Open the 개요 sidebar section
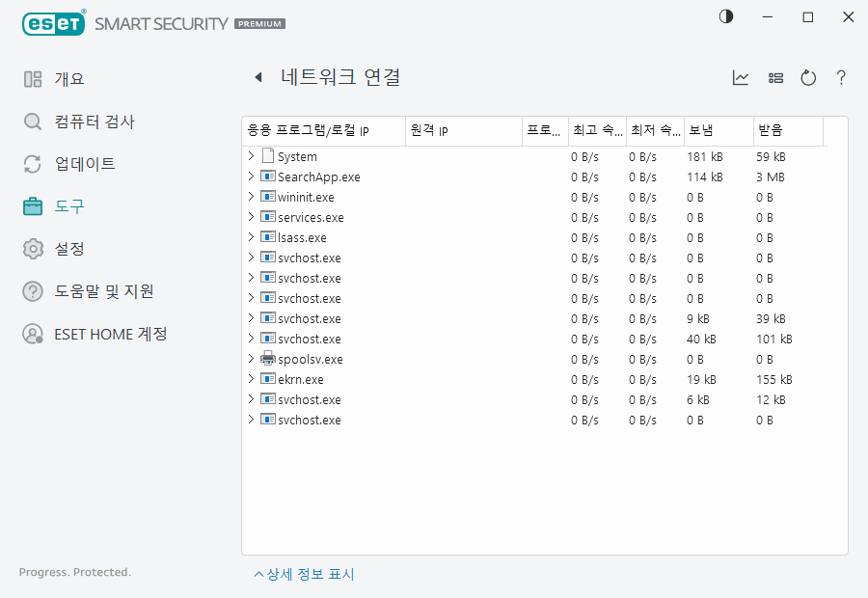Image resolution: width=868 pixels, height=598 pixels. pos(68,79)
